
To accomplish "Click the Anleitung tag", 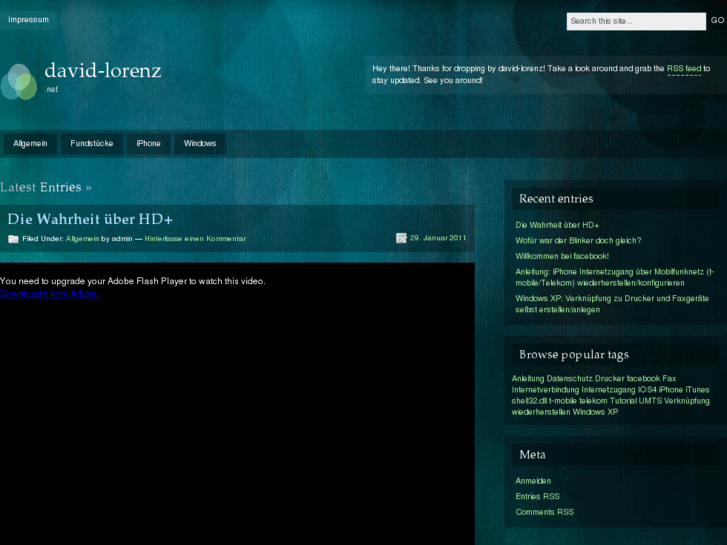I will tap(528, 378).
